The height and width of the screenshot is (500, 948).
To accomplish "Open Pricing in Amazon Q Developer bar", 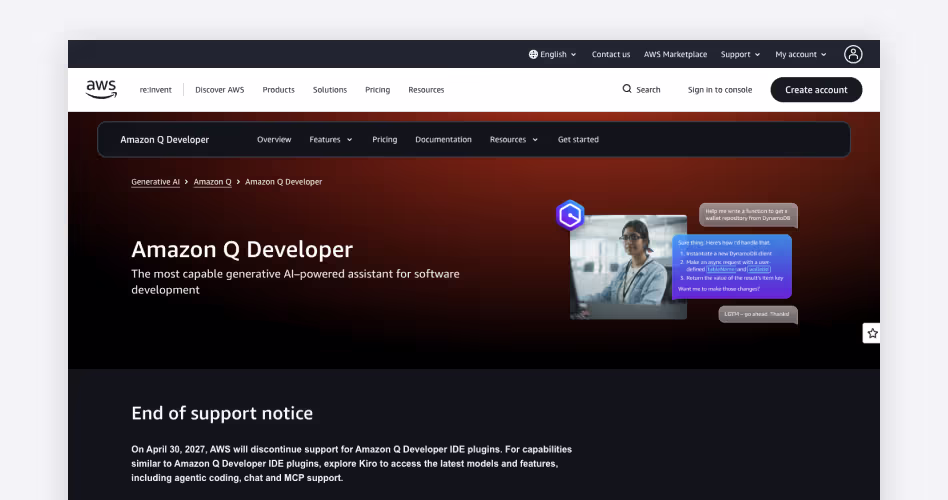I will tap(385, 140).
